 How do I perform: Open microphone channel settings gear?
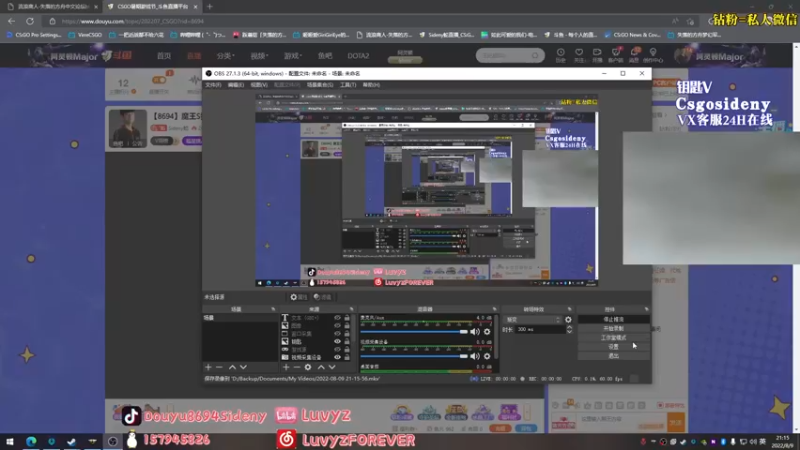click(487, 332)
